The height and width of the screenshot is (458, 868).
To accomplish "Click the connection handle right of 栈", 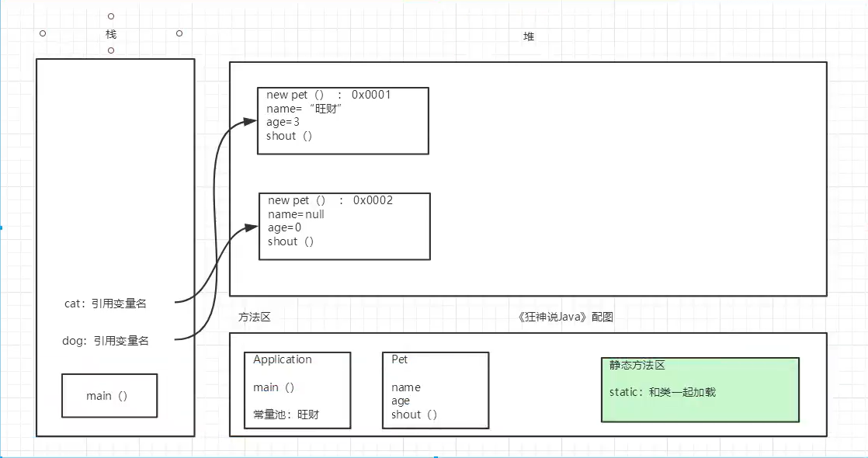I will 179,33.
